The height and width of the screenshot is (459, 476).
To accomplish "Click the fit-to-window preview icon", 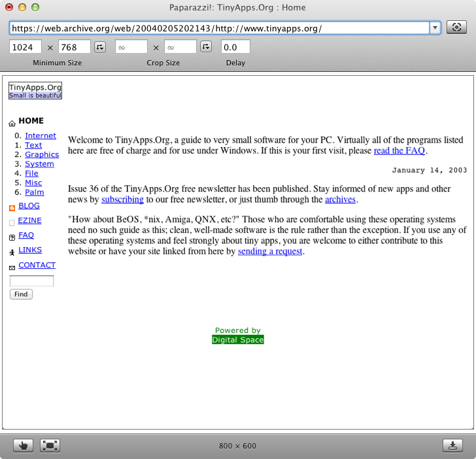I will (x=50, y=445).
